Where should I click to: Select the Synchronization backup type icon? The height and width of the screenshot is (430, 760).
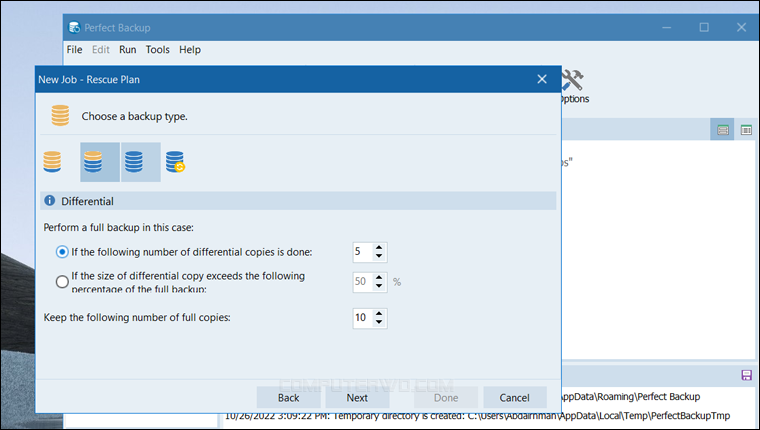[x=175, y=162]
